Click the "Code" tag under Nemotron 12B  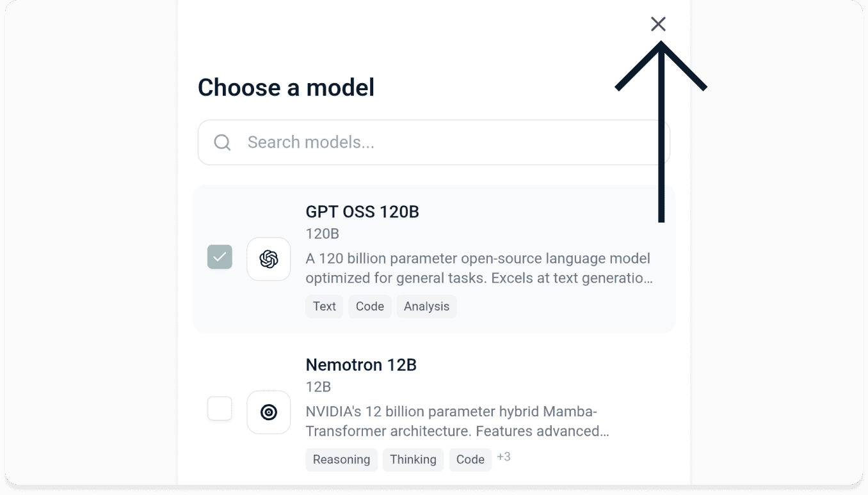point(470,459)
